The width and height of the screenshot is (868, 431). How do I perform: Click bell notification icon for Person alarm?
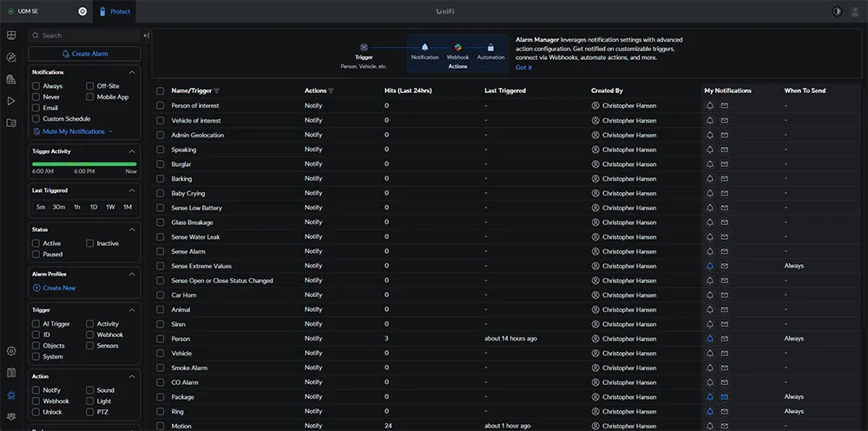(710, 339)
